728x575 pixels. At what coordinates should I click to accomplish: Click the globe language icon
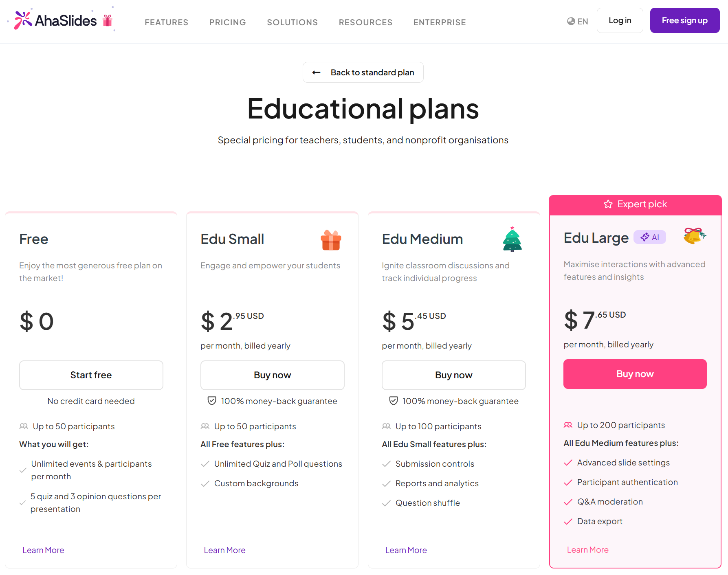point(571,21)
